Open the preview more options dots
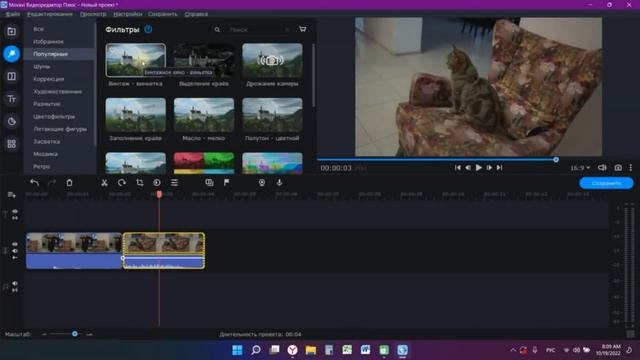The width and height of the screenshot is (640, 360). point(631,168)
